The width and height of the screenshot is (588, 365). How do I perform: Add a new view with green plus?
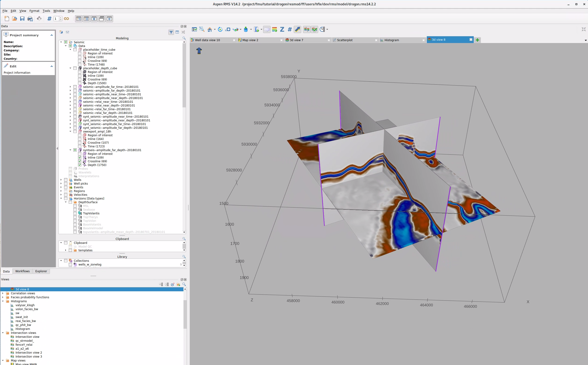pos(477,40)
